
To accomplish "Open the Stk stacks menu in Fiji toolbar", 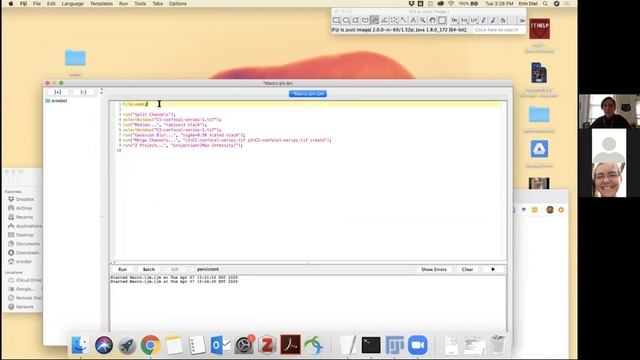I will [x=464, y=20].
